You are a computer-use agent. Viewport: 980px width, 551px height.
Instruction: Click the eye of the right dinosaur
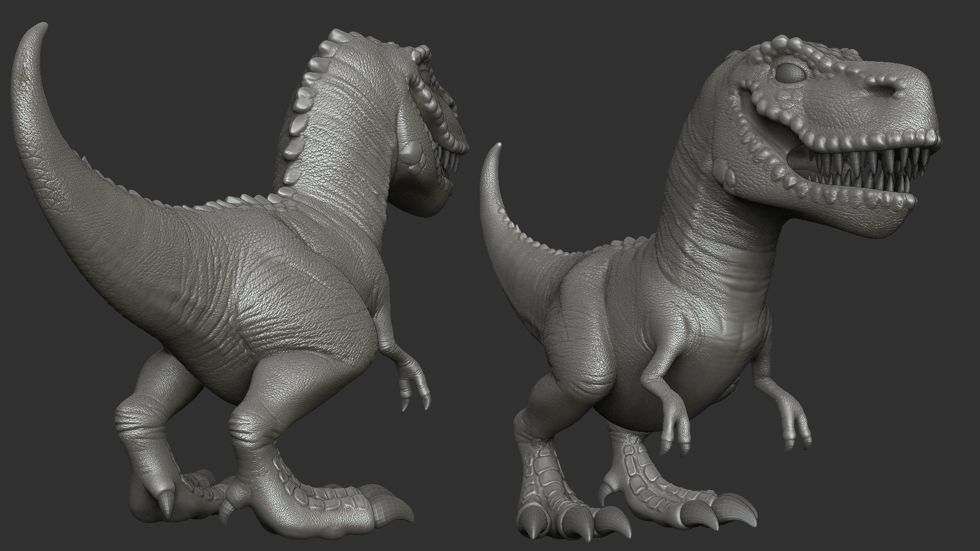(790, 73)
